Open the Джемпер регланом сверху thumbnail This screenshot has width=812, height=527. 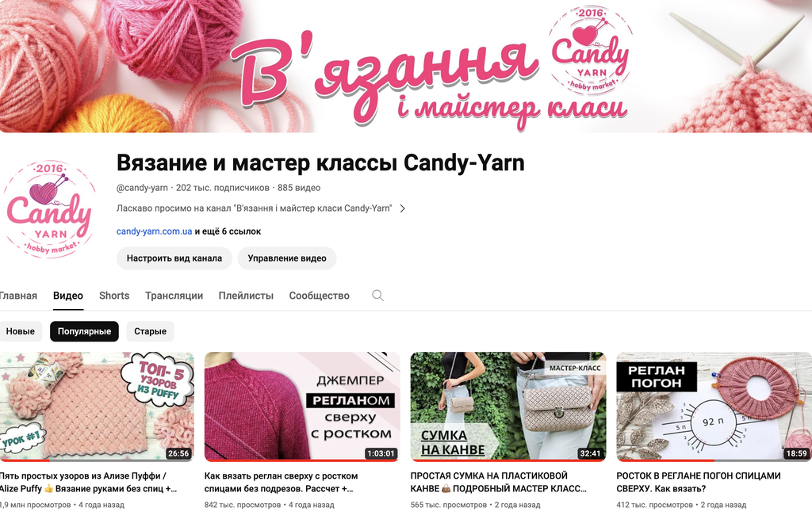pos(302,407)
